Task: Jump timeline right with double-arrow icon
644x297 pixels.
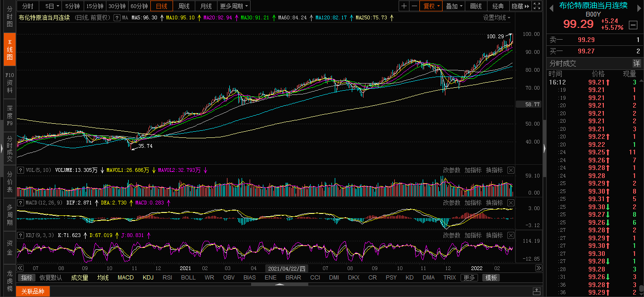Action: 538,268
